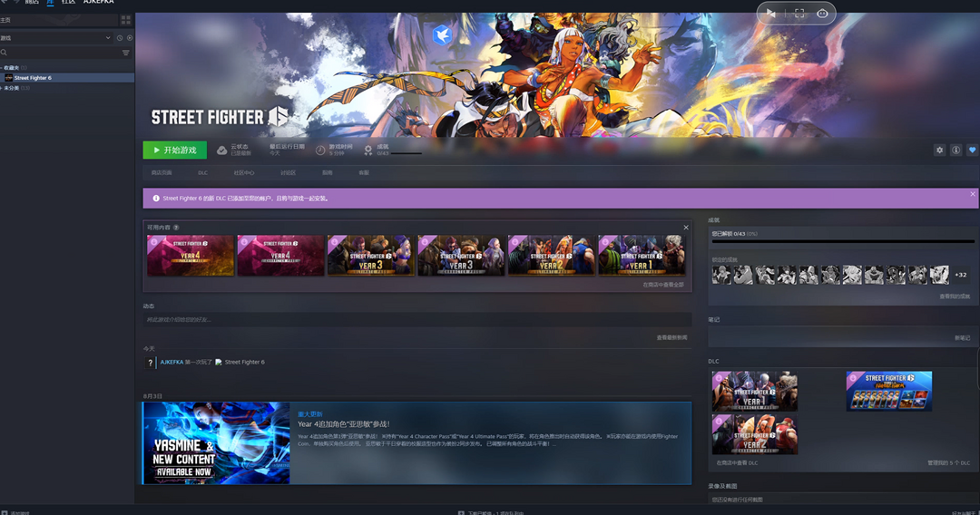Open the Year 3 Ultimate Pass thumbnail
The image size is (980, 515).
370,256
